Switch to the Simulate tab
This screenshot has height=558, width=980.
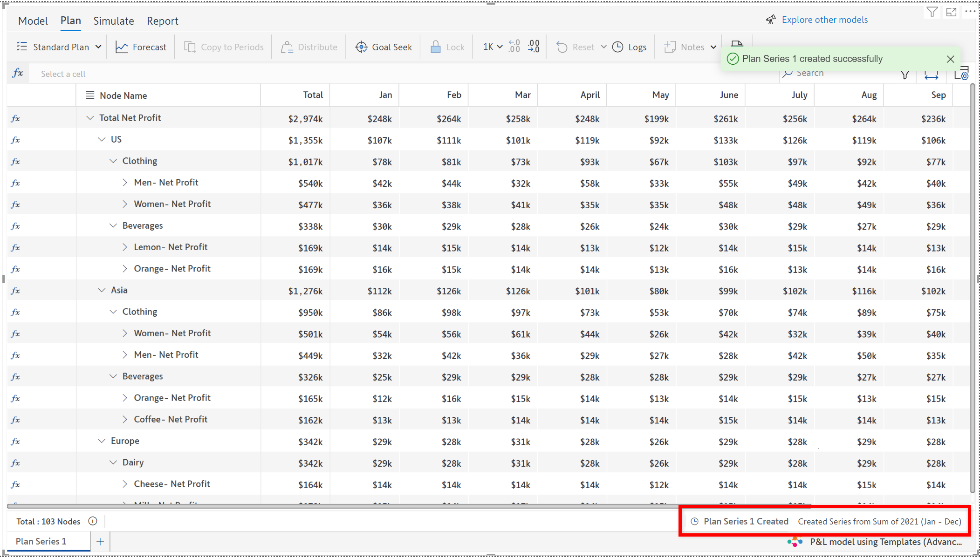pos(113,21)
